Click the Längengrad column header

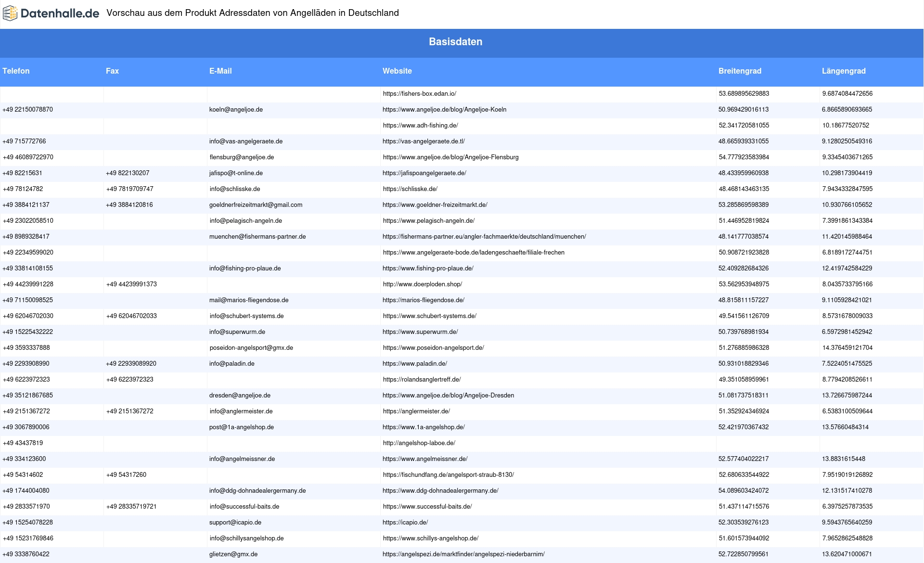point(844,71)
